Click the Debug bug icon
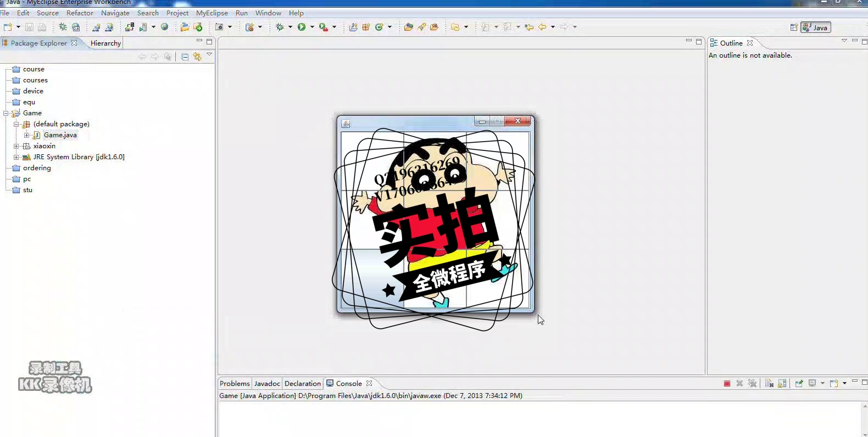 (x=280, y=27)
